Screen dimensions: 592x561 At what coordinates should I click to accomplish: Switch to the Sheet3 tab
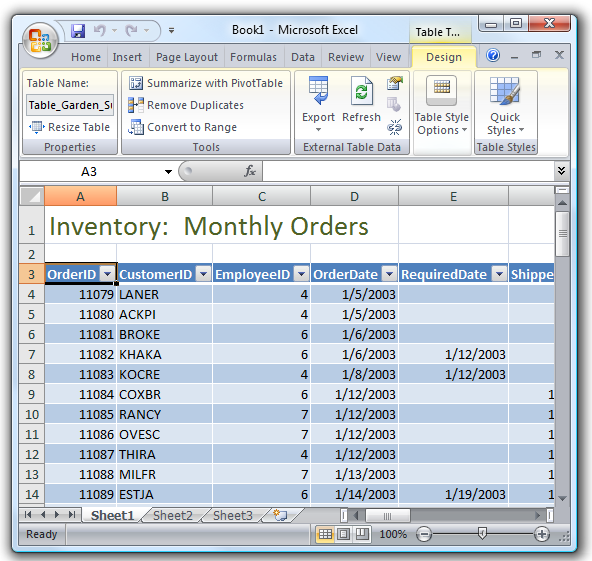tap(233, 515)
